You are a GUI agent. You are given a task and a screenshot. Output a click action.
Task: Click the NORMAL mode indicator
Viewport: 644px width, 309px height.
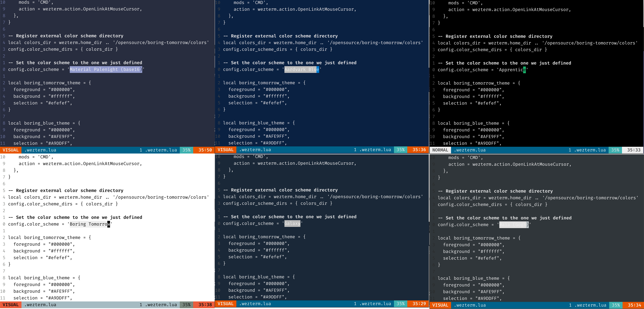pos(440,150)
